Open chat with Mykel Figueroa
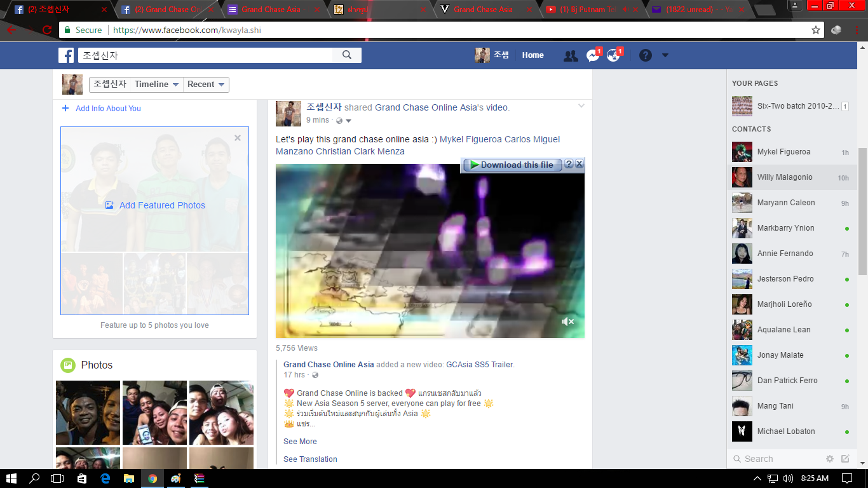This screenshot has height=488, width=868. point(790,152)
